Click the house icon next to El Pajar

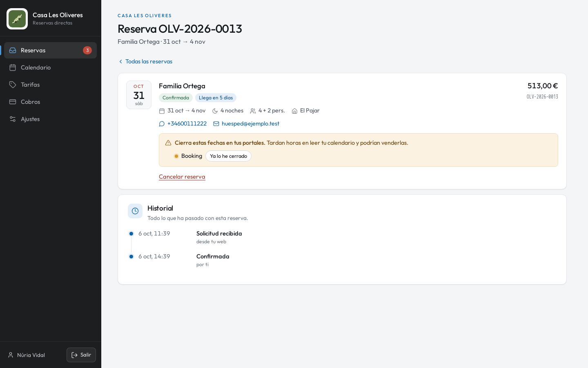295,111
